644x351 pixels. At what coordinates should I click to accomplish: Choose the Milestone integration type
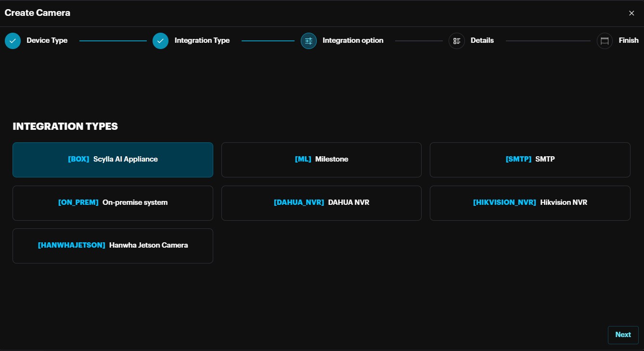pyautogui.click(x=321, y=160)
